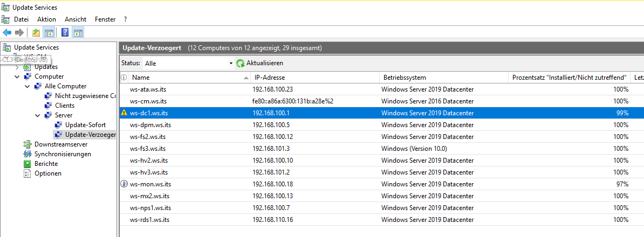Click the Up one level folder icon
The width and height of the screenshot is (644, 237).
[x=36, y=33]
